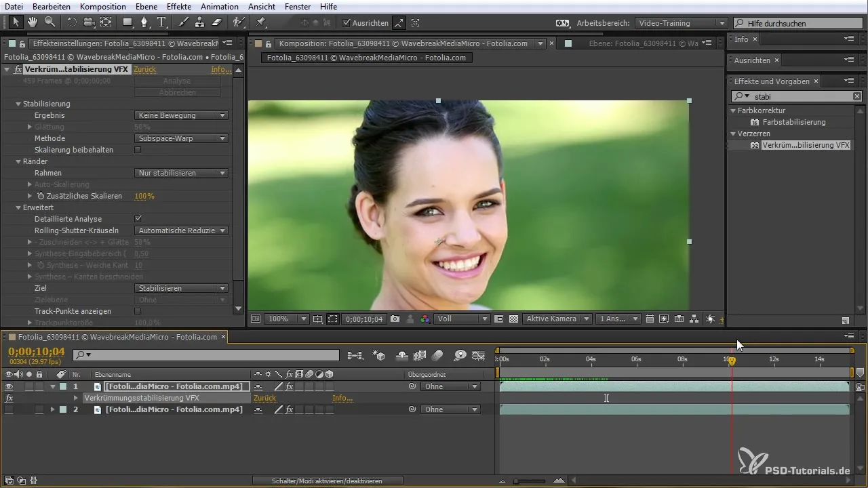Click Zurück link in the effect settings panel
Screen dimensions: 868x488
coord(145,70)
